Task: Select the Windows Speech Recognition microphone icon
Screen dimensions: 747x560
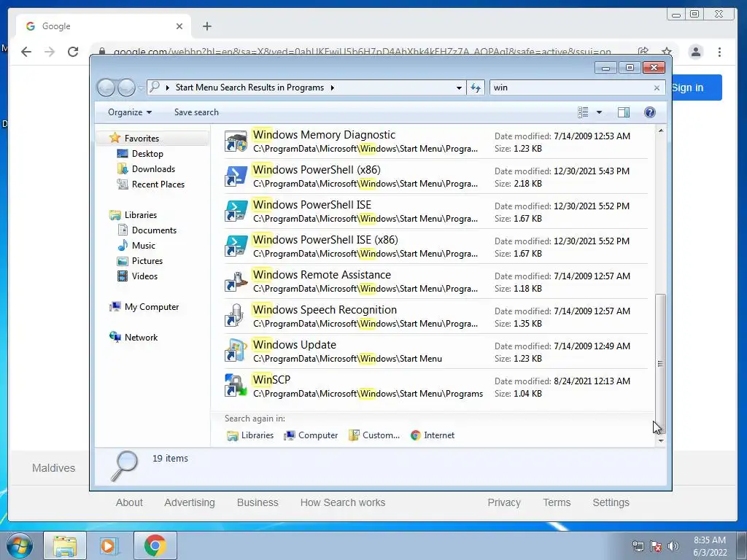Action: (x=236, y=316)
